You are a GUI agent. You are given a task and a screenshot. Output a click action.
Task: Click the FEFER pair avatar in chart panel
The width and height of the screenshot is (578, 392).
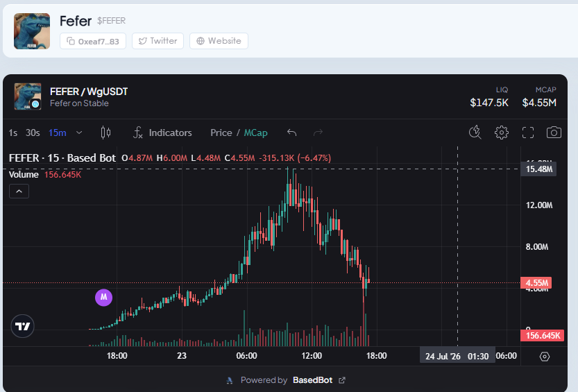coord(28,96)
